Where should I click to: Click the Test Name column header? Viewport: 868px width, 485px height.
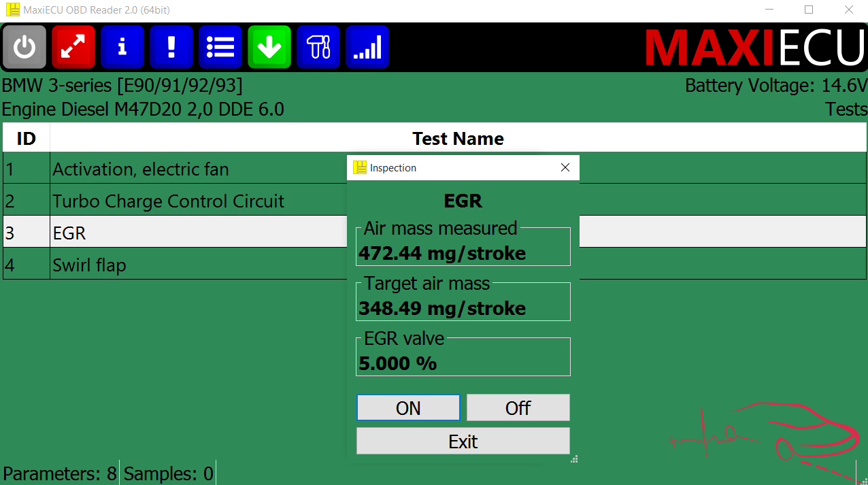458,138
